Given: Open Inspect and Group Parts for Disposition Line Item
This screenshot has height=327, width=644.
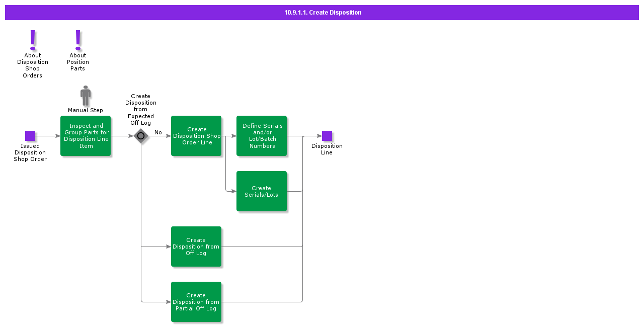Looking at the screenshot, I should pyautogui.click(x=86, y=136).
